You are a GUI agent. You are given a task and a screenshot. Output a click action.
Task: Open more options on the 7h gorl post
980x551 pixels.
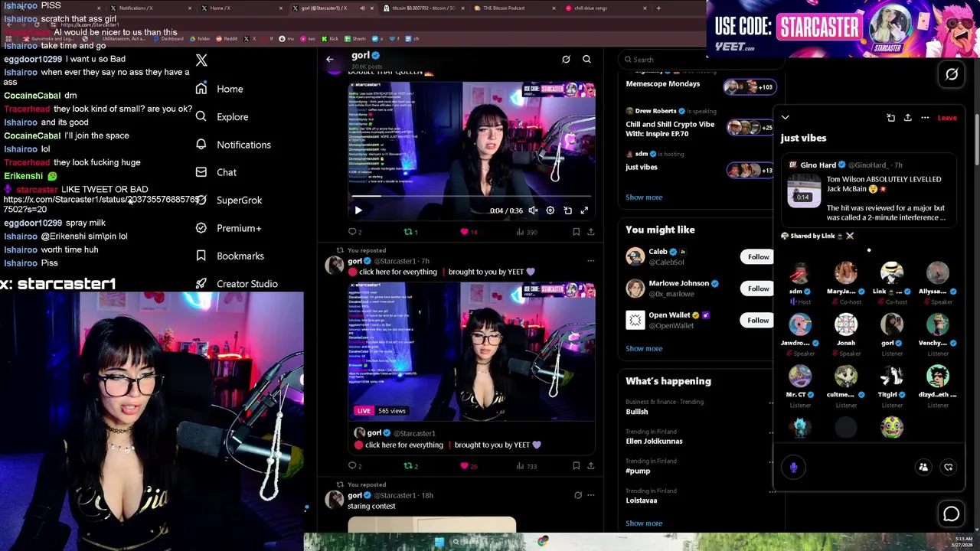tap(590, 261)
